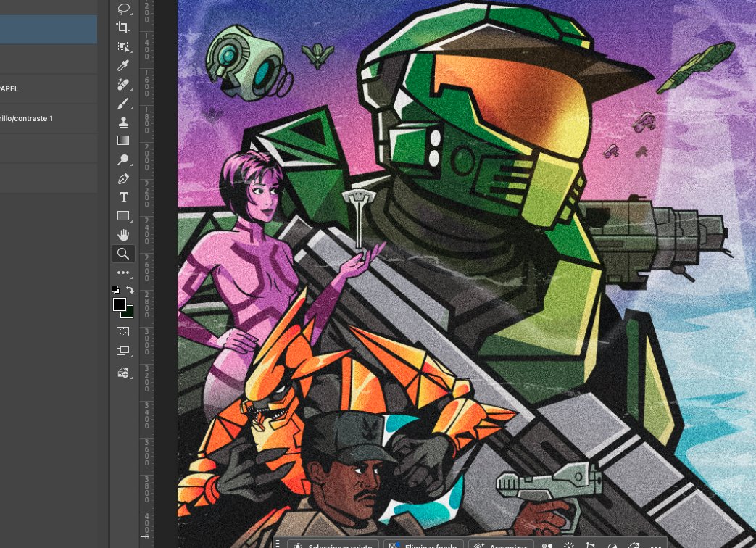The image size is (756, 548).
Task: Select the brillo/contraste 1 adjustment layer
Action: [x=49, y=119]
